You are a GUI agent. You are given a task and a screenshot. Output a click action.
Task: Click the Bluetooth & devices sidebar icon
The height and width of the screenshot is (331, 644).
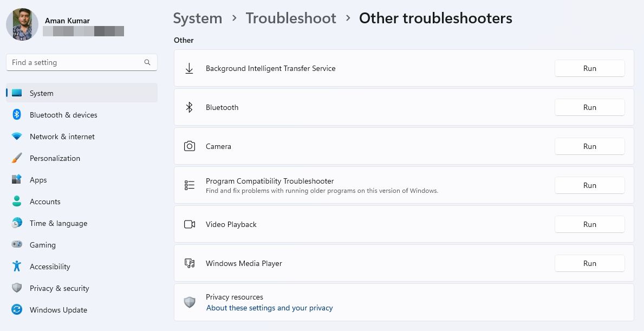point(17,115)
